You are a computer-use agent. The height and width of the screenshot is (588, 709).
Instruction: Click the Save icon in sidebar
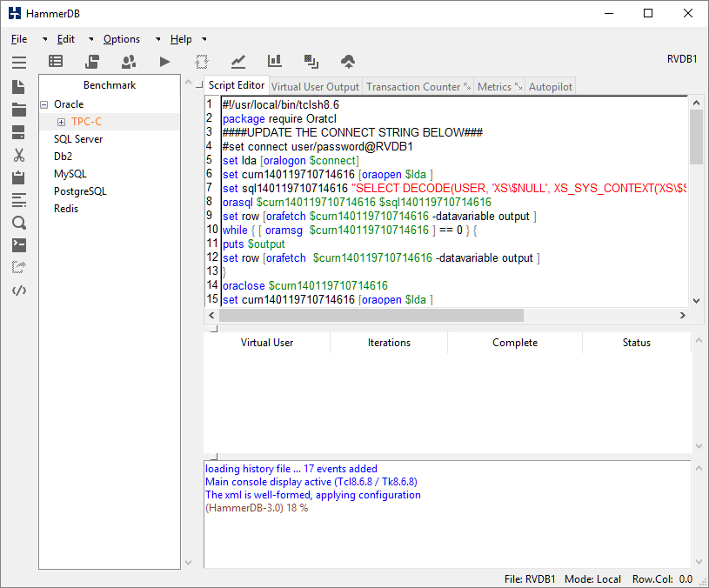(x=18, y=132)
